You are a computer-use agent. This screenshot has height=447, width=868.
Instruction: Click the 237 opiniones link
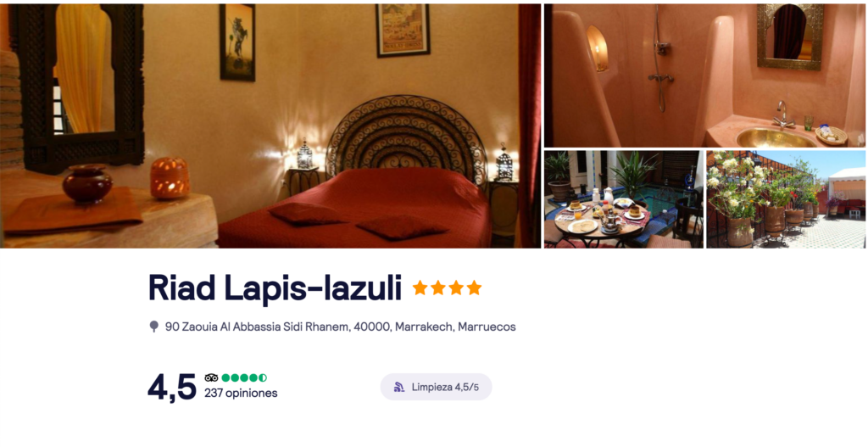point(241,394)
